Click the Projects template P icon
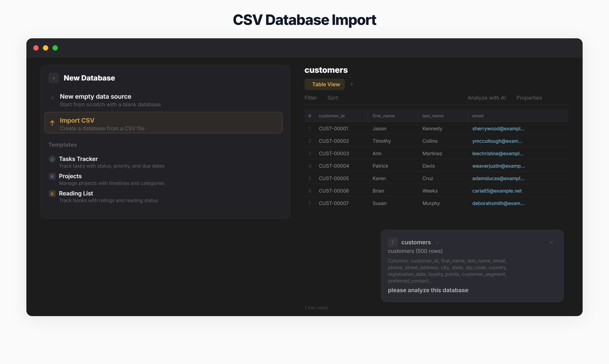609x364 pixels. (52, 176)
